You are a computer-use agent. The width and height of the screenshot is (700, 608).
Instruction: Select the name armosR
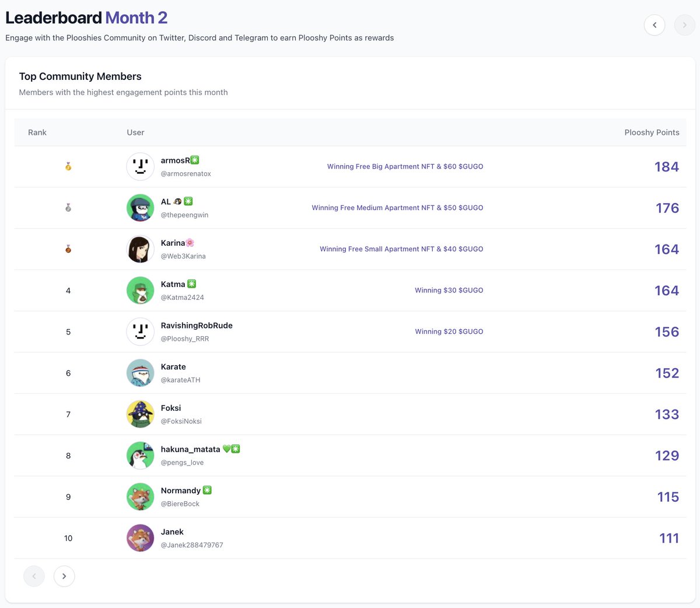pos(176,160)
